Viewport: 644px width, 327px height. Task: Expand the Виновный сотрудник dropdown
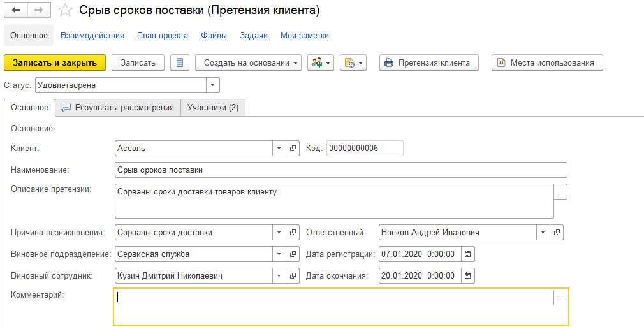pyautogui.click(x=279, y=276)
